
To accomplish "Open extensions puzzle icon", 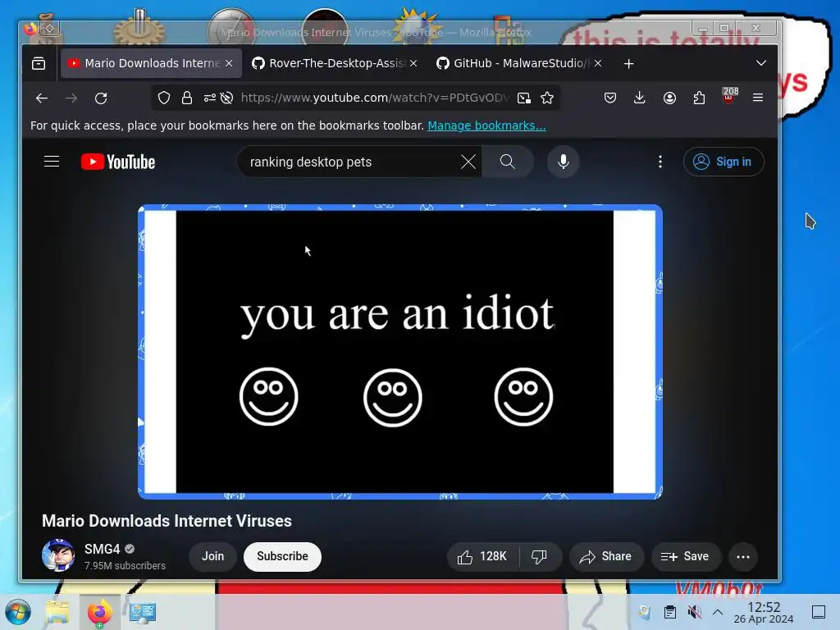I will pos(699,98).
